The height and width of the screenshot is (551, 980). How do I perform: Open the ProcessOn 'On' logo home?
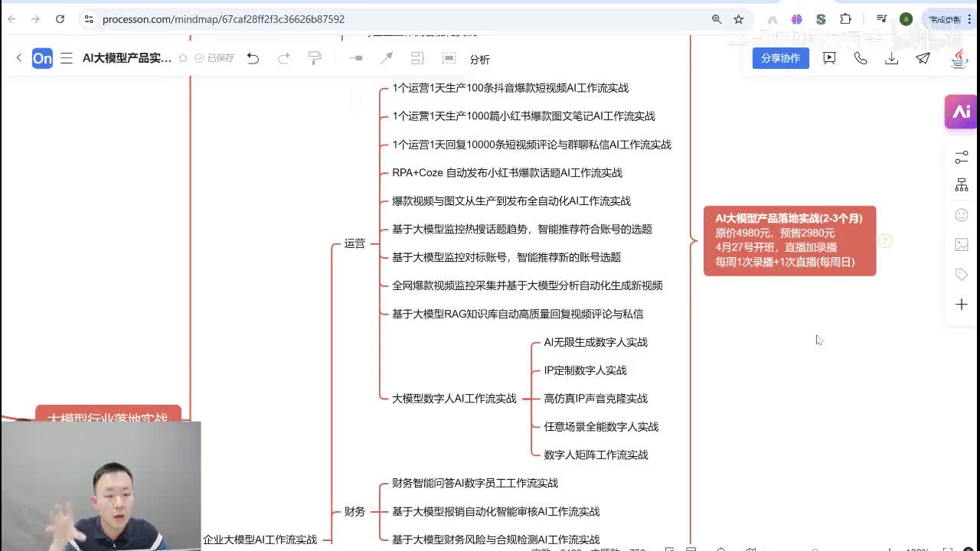(x=42, y=58)
